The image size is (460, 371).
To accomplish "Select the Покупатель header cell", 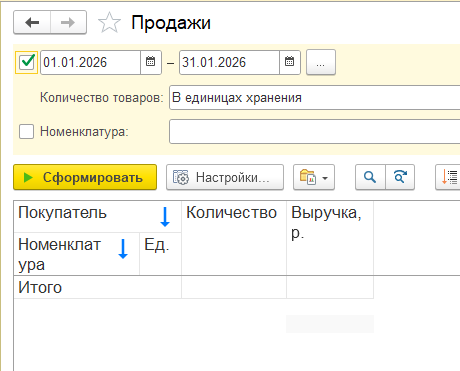I will [97, 217].
